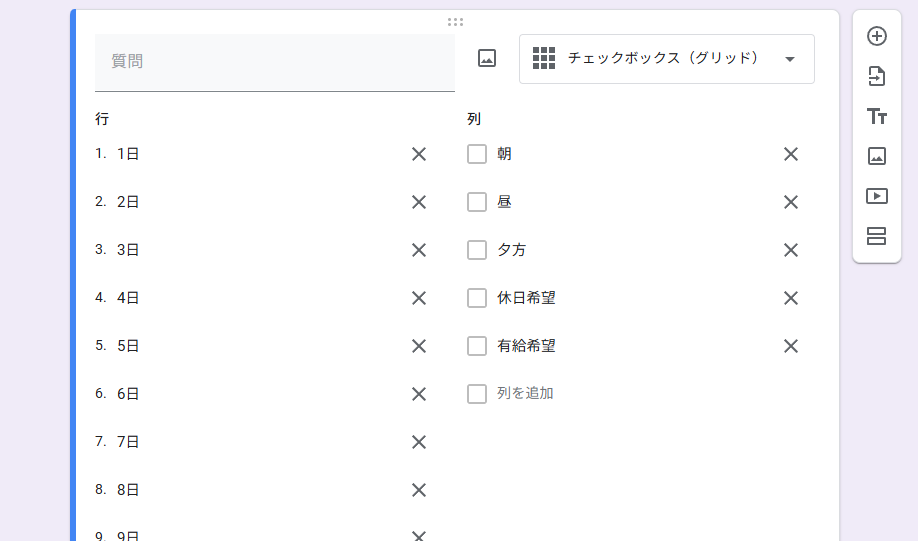Image resolution: width=918 pixels, height=541 pixels.
Task: Add a title and description block
Action: 877,116
